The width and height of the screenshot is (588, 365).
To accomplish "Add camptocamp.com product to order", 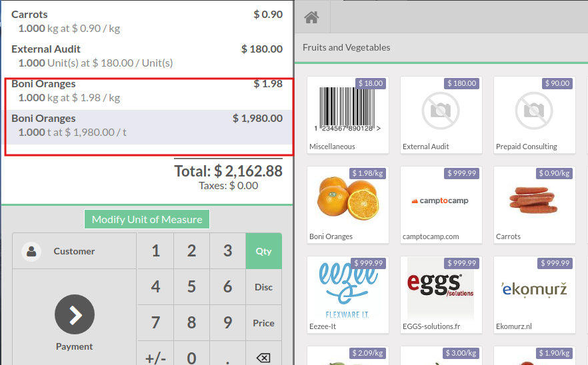I will click(x=441, y=204).
